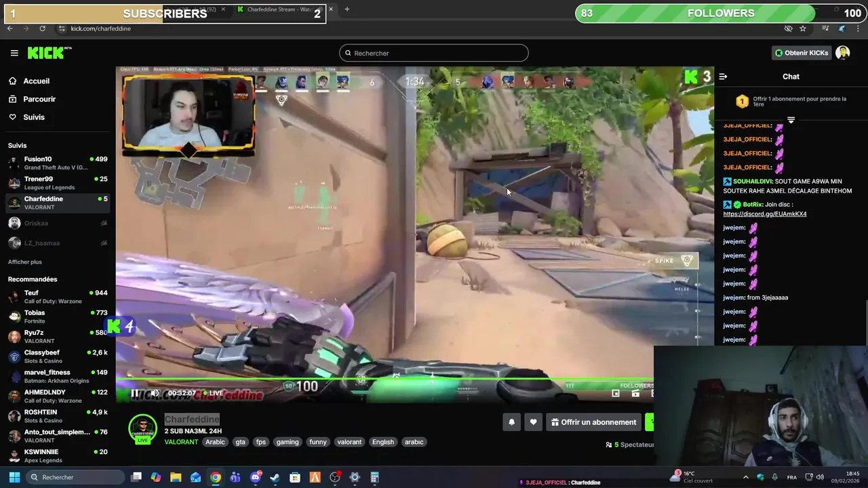This screenshot has height=488, width=868.
Task: Mute the stream volume speaker icon
Action: 155,393
